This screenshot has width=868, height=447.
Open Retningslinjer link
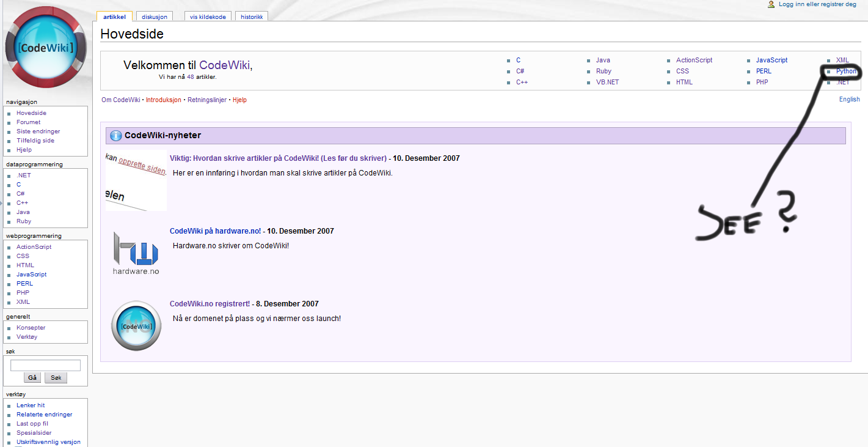[207, 100]
